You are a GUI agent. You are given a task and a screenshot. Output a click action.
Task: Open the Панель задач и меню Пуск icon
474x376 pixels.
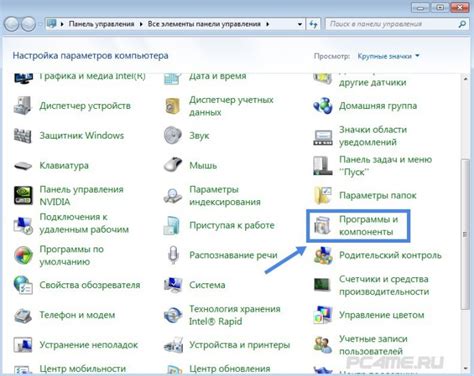click(x=323, y=165)
